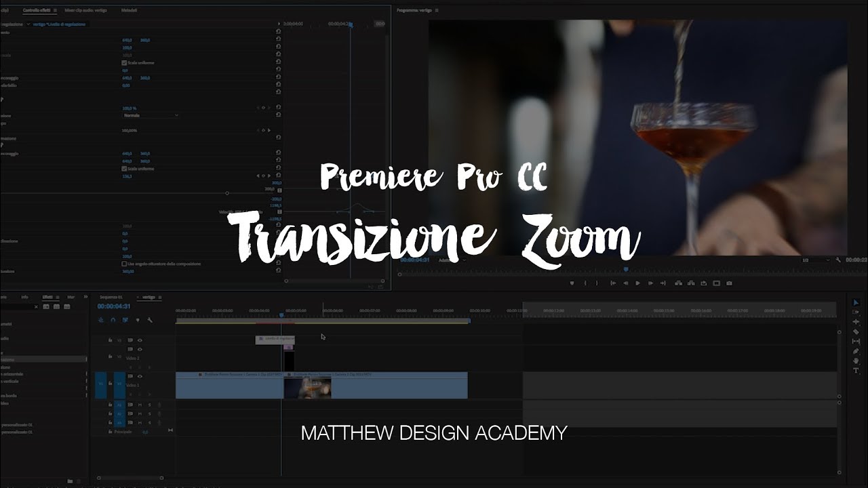Solo audio track A1

149,405
